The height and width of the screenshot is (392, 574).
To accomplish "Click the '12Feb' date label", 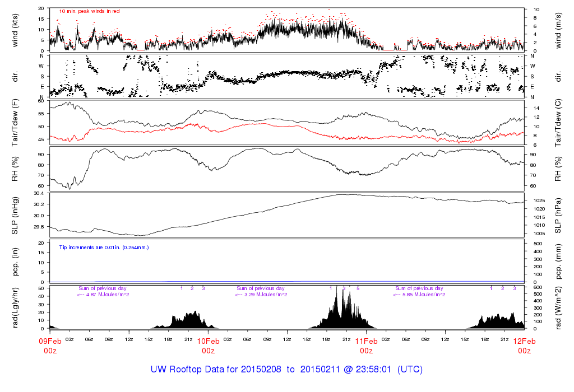I will pyautogui.click(x=524, y=341).
